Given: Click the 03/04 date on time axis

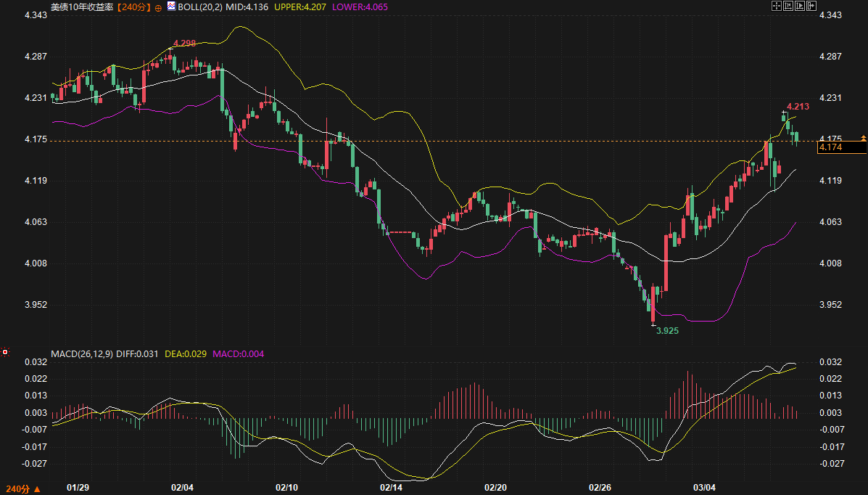Looking at the screenshot, I should pyautogui.click(x=704, y=486).
